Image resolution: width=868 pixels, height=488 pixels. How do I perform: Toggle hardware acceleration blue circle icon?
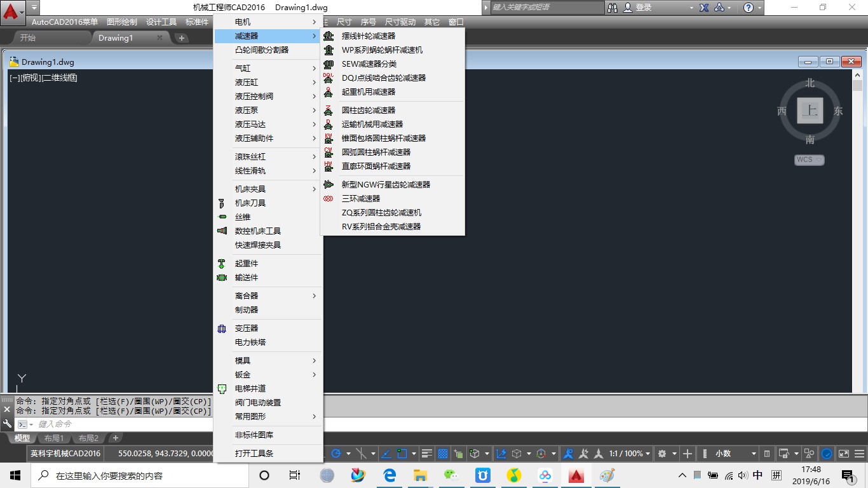827,454
